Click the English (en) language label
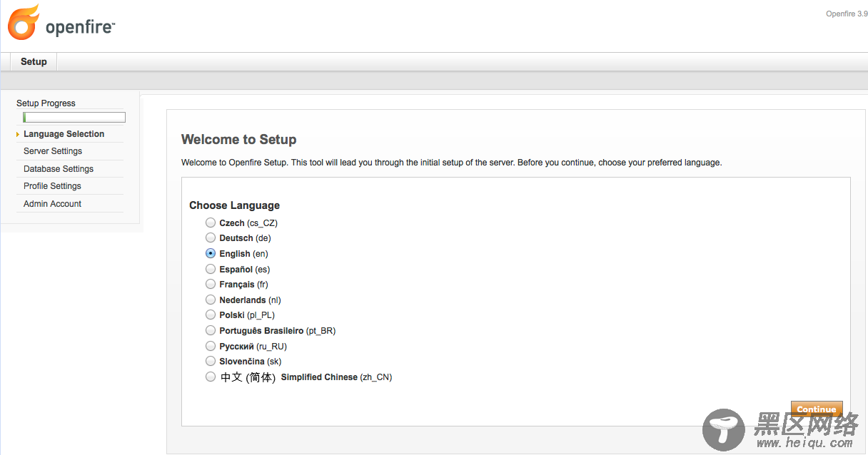 coord(243,254)
